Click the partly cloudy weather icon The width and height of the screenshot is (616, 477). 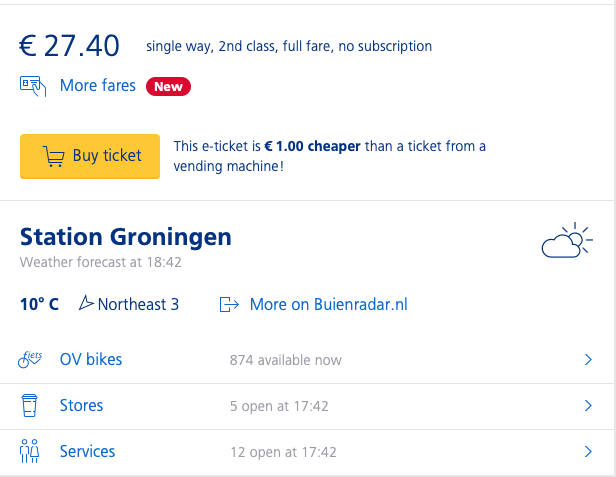[x=566, y=242]
